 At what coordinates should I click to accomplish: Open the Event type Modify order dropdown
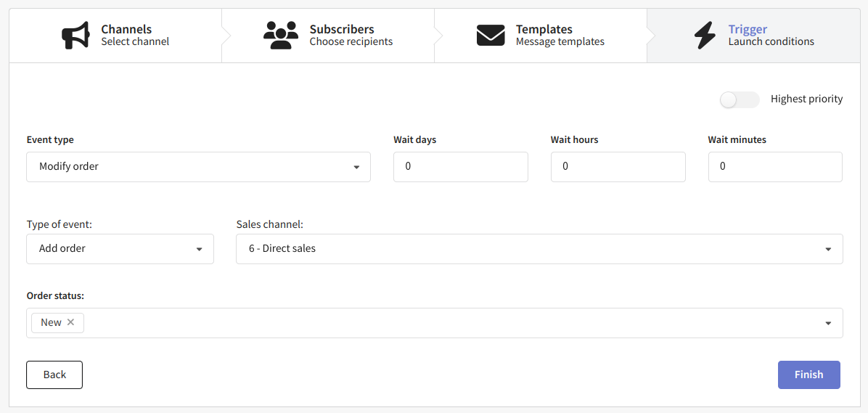click(x=198, y=167)
